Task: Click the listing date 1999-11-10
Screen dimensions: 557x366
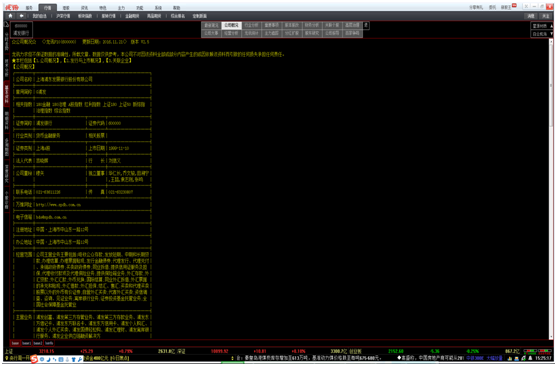Action: point(119,148)
